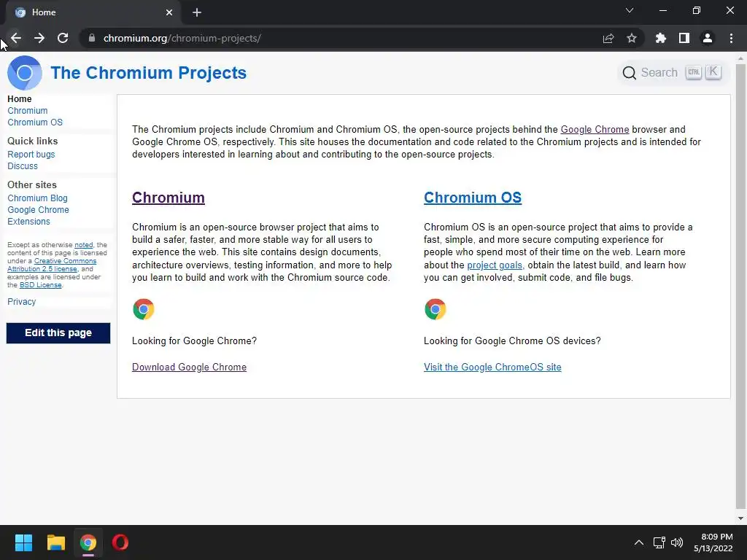Screen dimensions: 747x560
Task: Toggle the browser side panel icon
Action: (x=684, y=38)
